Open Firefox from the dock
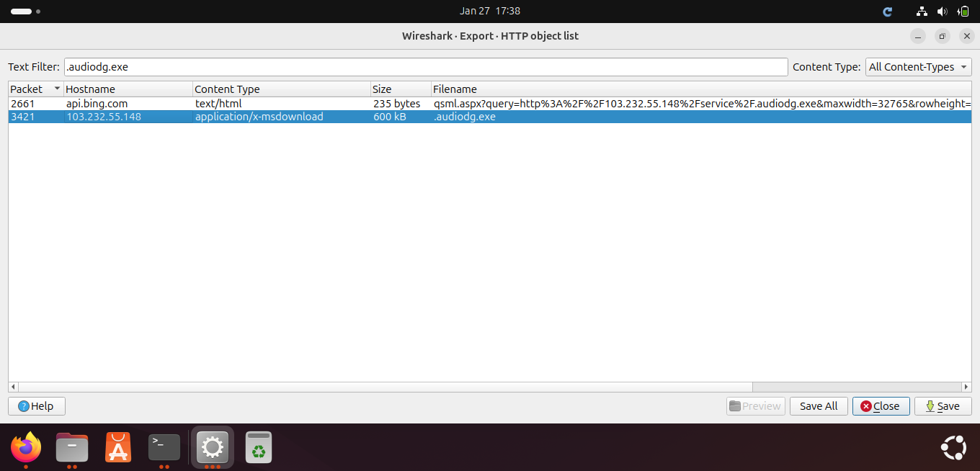Screen dimensions: 980x471 coord(26,447)
